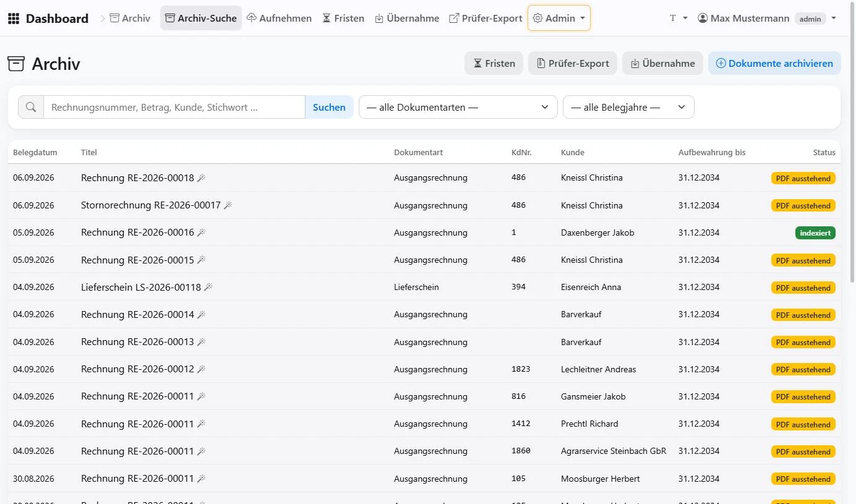This screenshot has height=504, width=856.
Task: Click the wand icon next to Rechnung RE-2026-00013
Action: pyautogui.click(x=201, y=342)
